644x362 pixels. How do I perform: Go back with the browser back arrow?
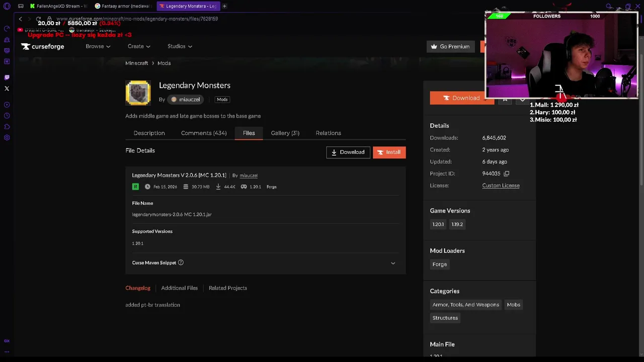tap(21, 19)
